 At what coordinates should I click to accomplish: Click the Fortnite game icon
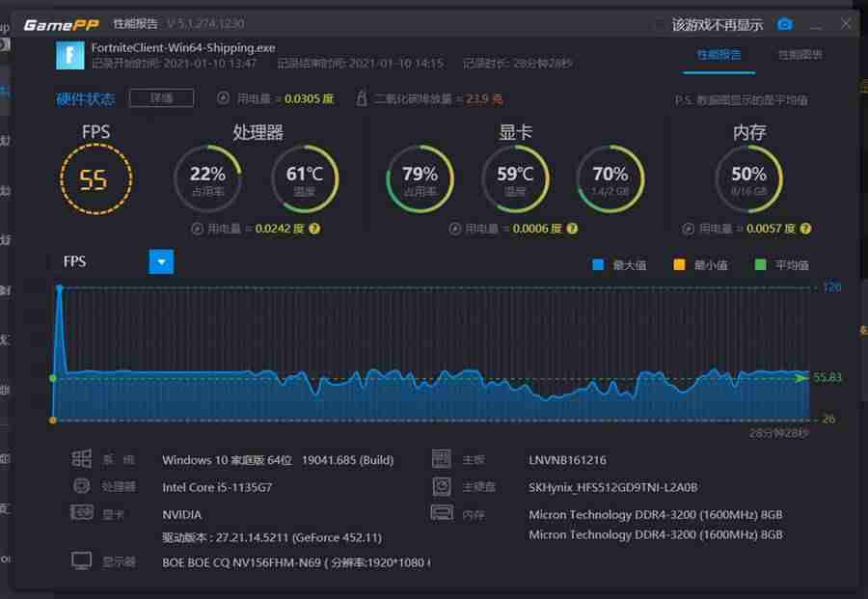tap(70, 55)
